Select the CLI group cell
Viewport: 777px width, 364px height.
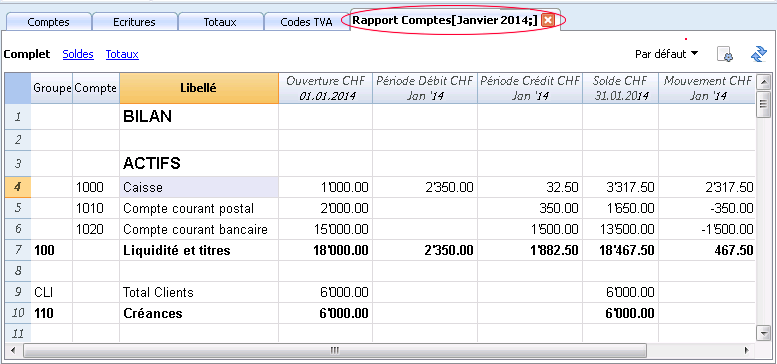click(52, 292)
